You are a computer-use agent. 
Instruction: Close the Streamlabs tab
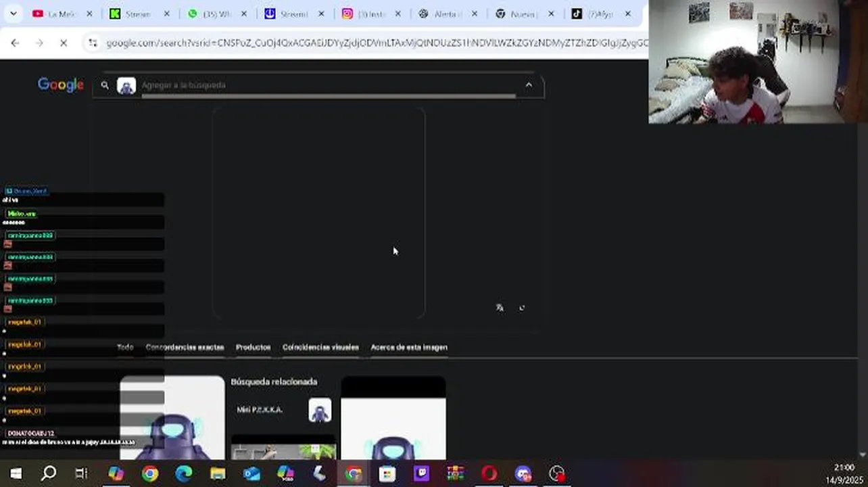(x=321, y=14)
